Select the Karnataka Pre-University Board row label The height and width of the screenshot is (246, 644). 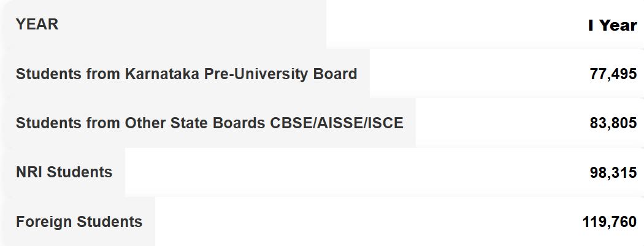186,74
